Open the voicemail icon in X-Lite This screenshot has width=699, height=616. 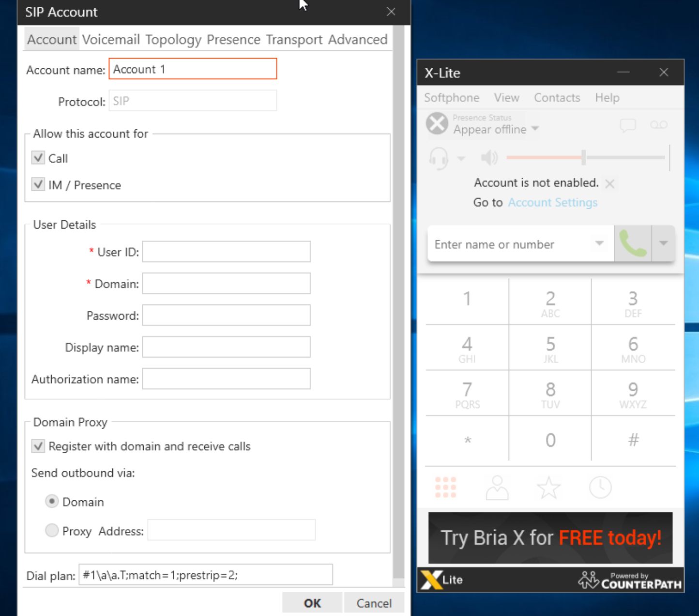(659, 125)
